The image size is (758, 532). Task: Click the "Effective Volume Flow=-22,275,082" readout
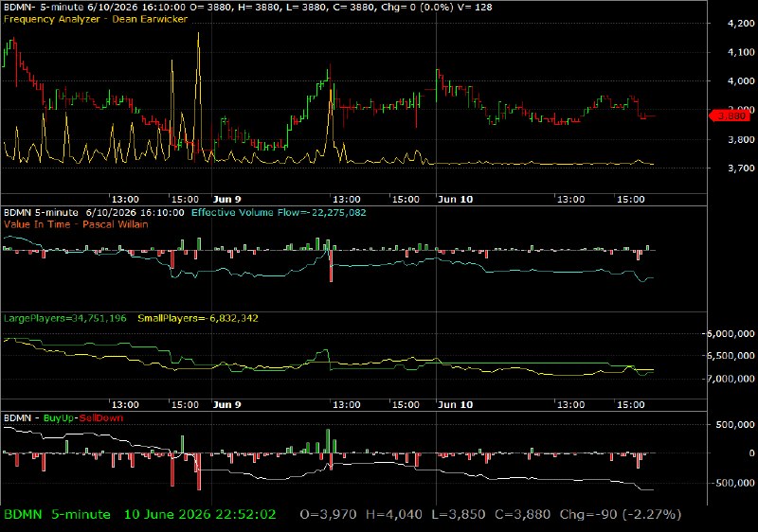279,213
